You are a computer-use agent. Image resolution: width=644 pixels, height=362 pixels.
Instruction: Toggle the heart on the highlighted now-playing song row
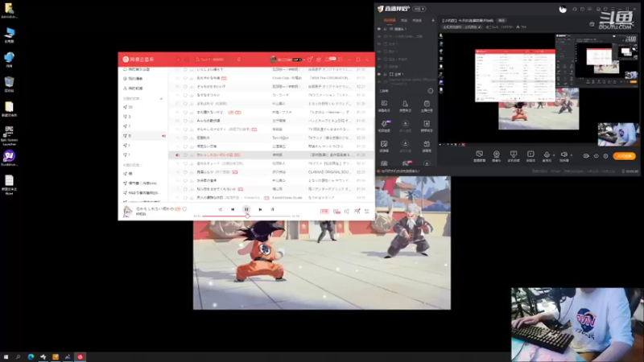point(185,155)
